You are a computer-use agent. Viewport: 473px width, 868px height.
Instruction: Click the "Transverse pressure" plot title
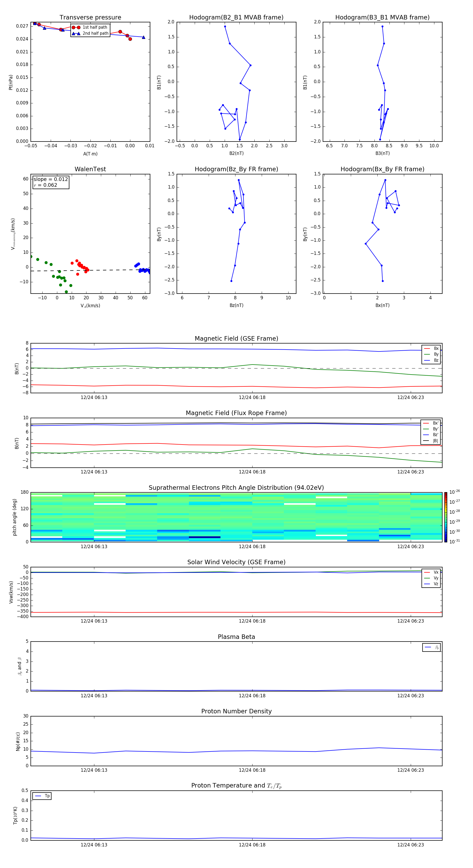click(x=90, y=18)
